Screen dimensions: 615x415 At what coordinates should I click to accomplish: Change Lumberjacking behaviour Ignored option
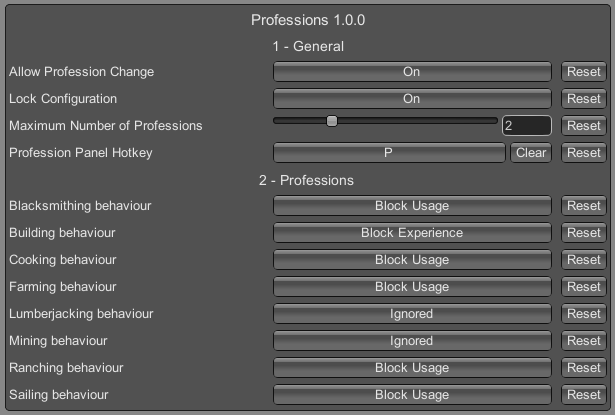412,314
